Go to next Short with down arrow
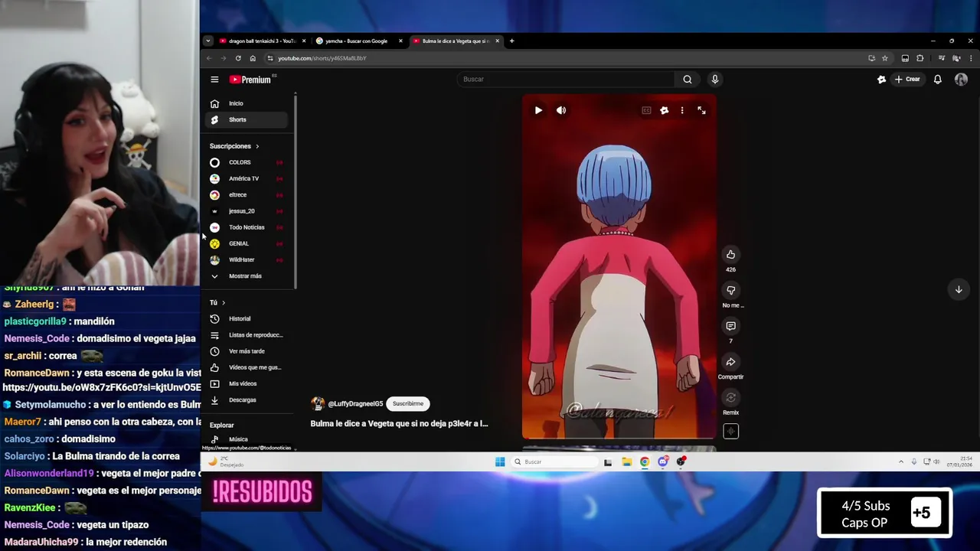 coord(959,289)
